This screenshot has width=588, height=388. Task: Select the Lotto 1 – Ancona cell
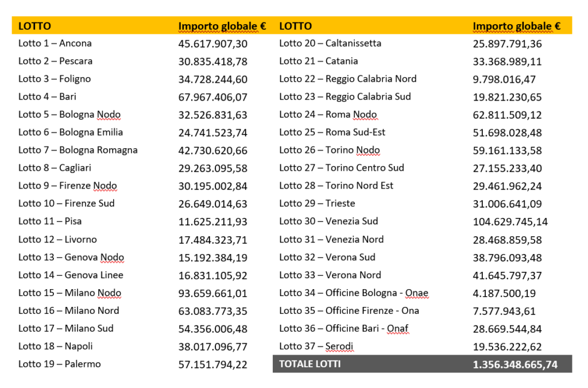[55, 43]
